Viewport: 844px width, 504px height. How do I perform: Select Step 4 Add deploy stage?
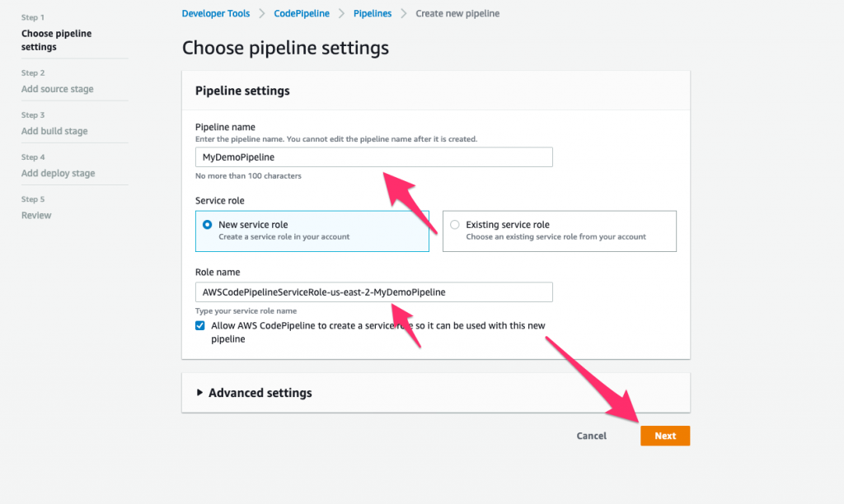57,173
